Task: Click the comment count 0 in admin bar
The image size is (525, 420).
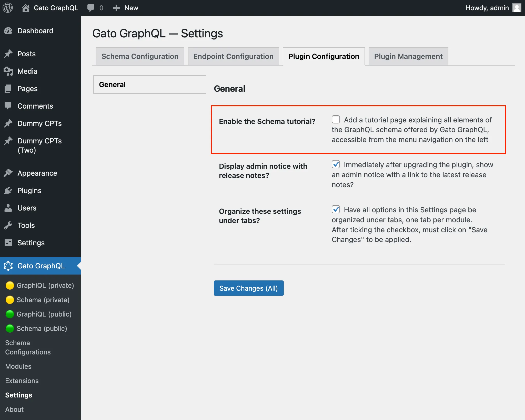Action: tap(101, 8)
